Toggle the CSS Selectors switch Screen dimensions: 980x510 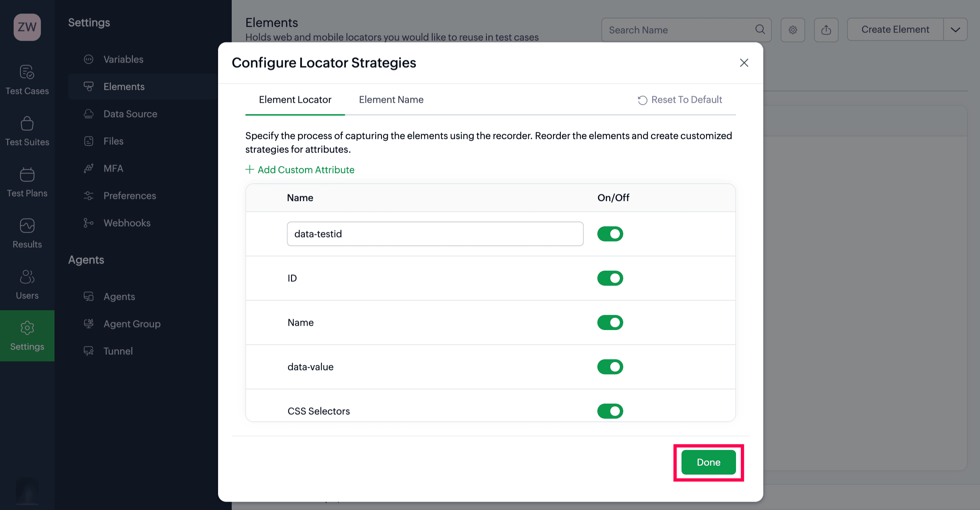[610, 411]
